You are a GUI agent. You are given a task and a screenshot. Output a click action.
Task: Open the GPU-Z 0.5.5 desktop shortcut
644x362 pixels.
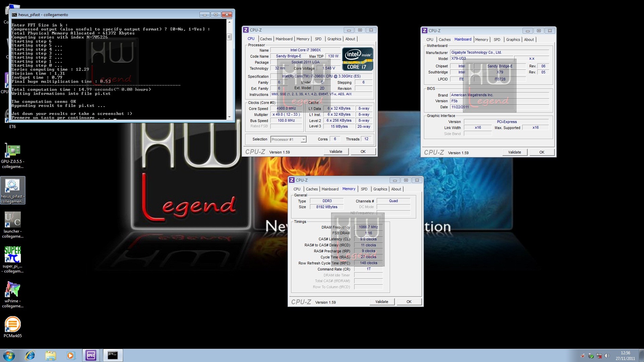click(13, 156)
